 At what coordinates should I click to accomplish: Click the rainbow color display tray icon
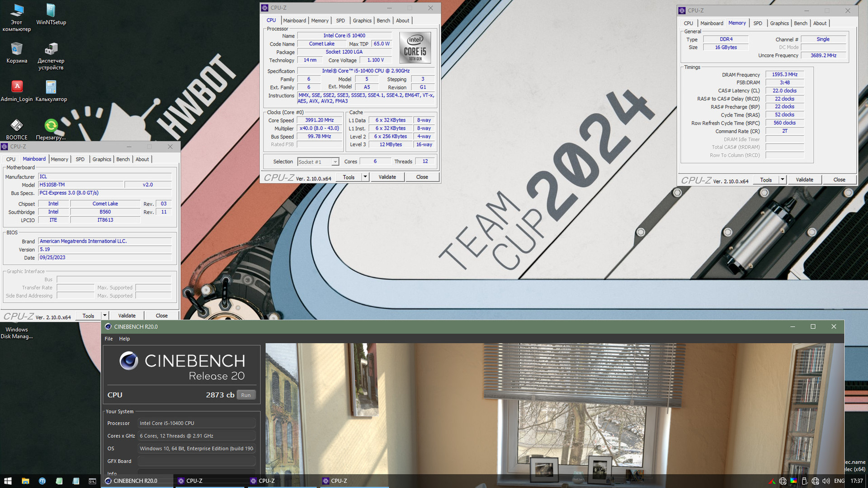(793, 481)
